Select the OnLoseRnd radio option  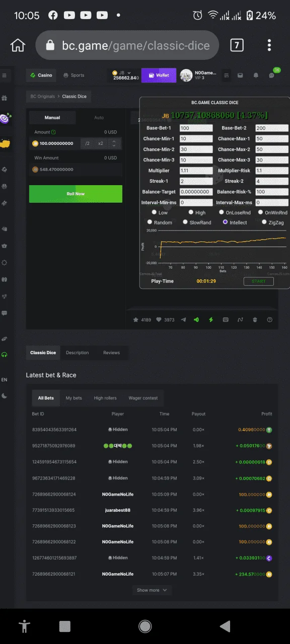click(x=222, y=212)
